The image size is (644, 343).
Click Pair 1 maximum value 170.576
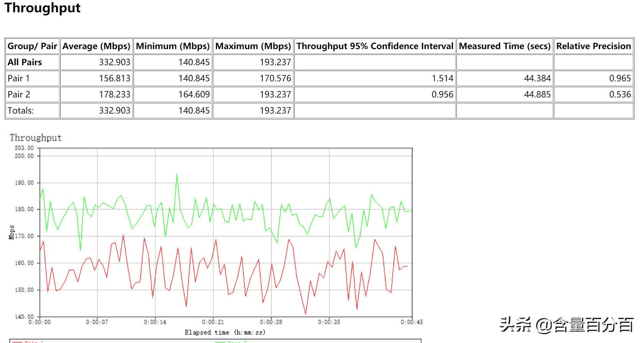point(275,78)
